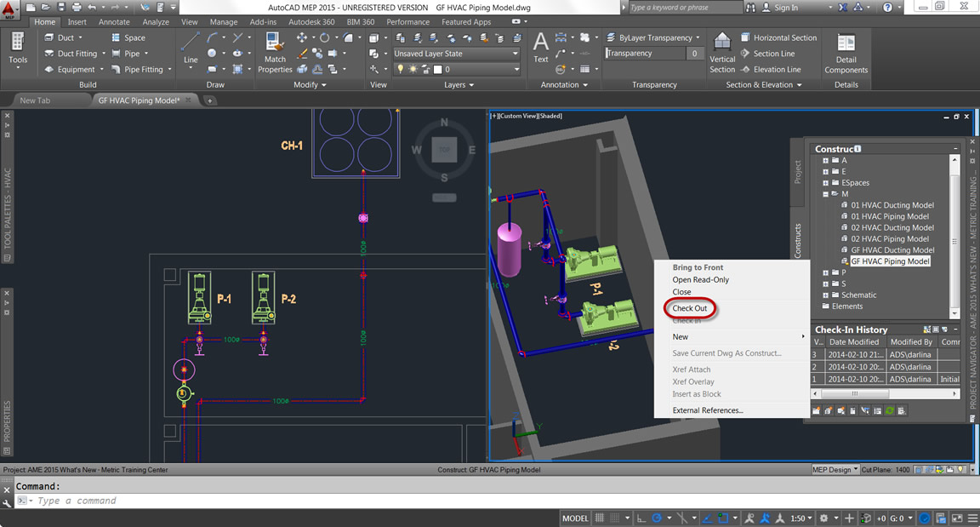The image size is (980, 527).
Task: Choose Open Read-Only from context menu
Action: pos(701,279)
